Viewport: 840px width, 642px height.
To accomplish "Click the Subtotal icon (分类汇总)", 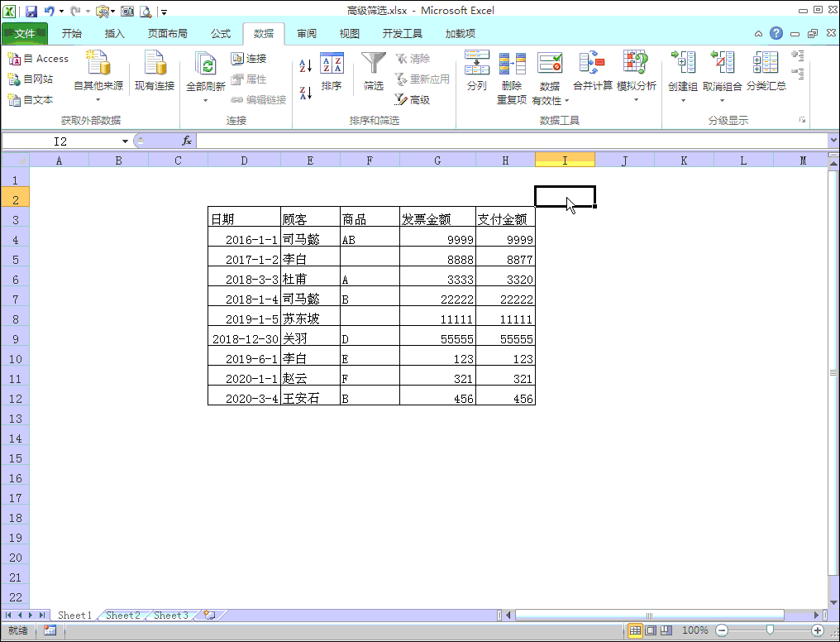I will tap(766, 71).
